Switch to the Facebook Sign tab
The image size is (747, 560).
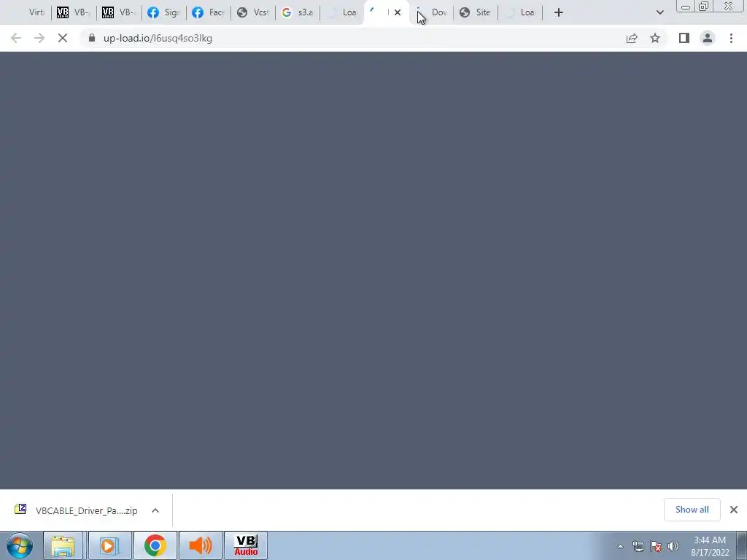click(x=164, y=12)
